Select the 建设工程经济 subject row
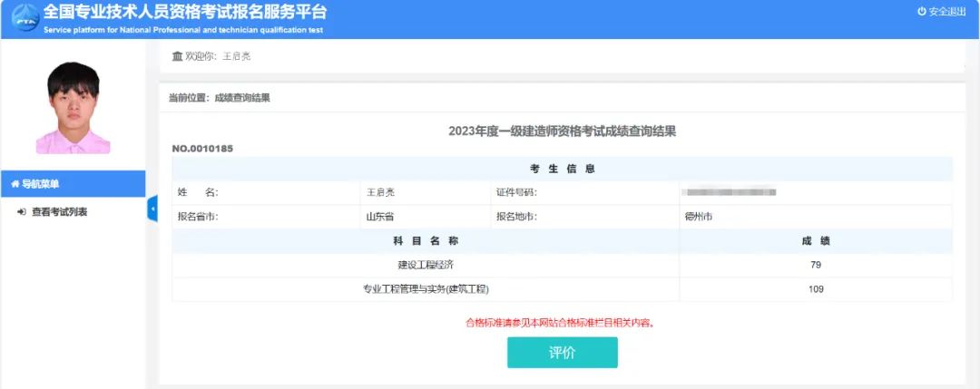Image resolution: width=980 pixels, height=389 pixels. click(x=425, y=265)
